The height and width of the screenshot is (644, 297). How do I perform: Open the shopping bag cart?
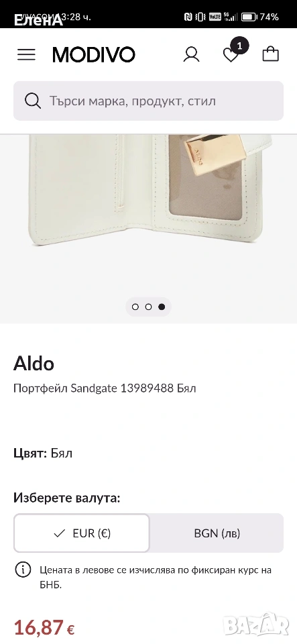pyautogui.click(x=271, y=54)
